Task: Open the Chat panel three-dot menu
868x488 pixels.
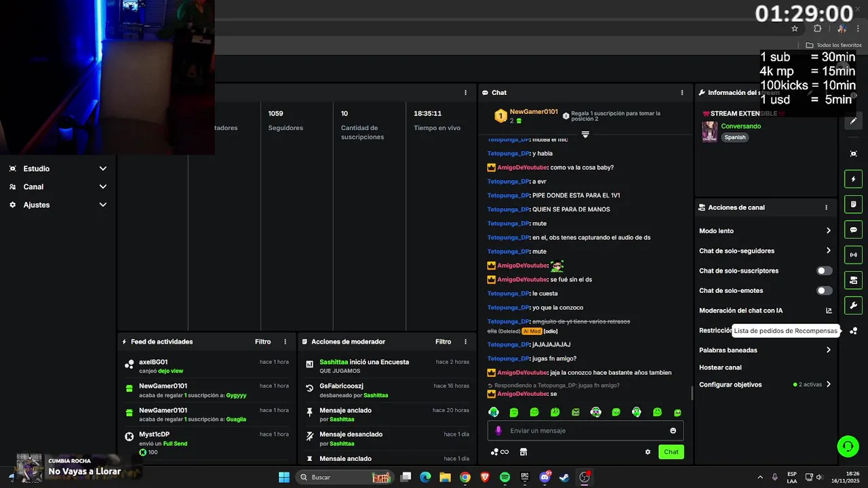Action: tap(682, 93)
